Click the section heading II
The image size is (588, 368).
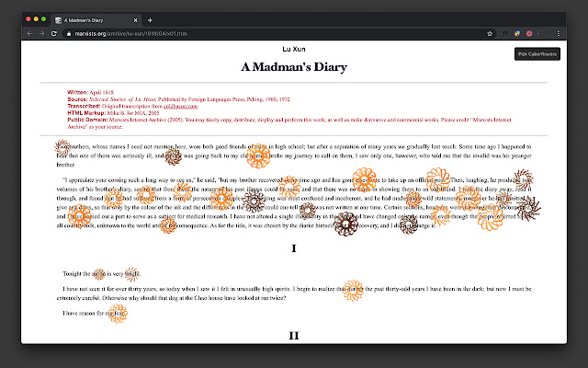coord(294,335)
